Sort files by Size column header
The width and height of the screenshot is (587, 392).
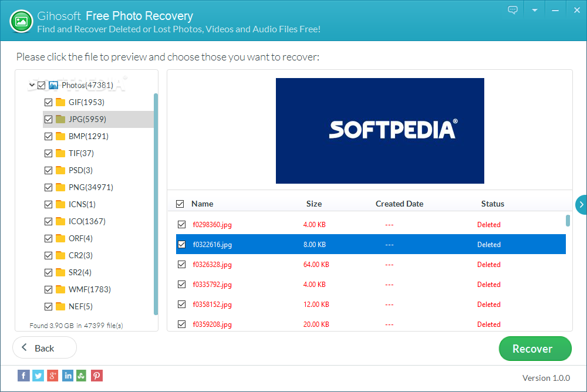(313, 204)
